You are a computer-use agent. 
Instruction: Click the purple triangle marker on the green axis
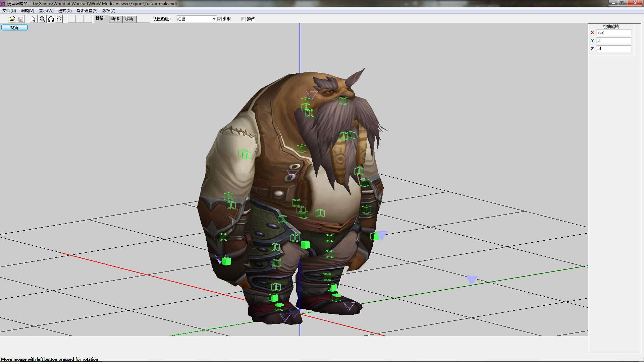(472, 280)
